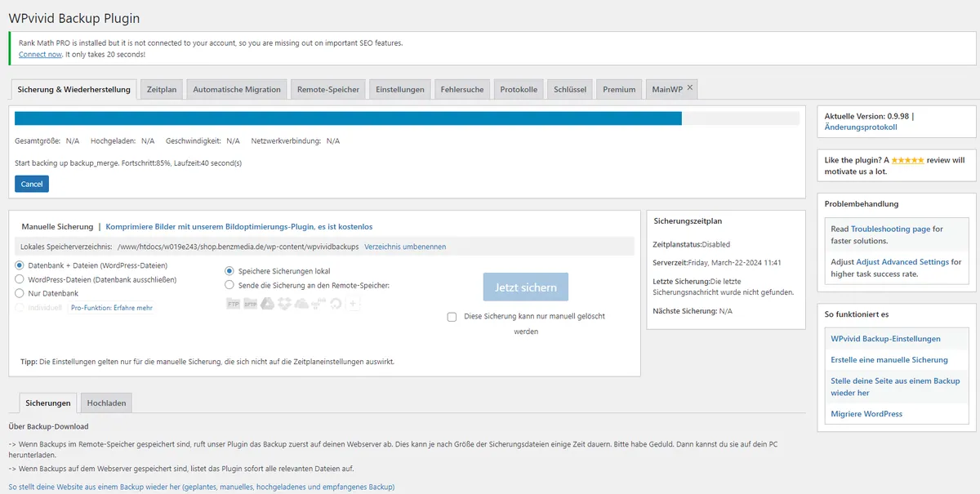This screenshot has height=494, width=980.
Task: Switch to the Protokolle tab
Action: coord(519,90)
